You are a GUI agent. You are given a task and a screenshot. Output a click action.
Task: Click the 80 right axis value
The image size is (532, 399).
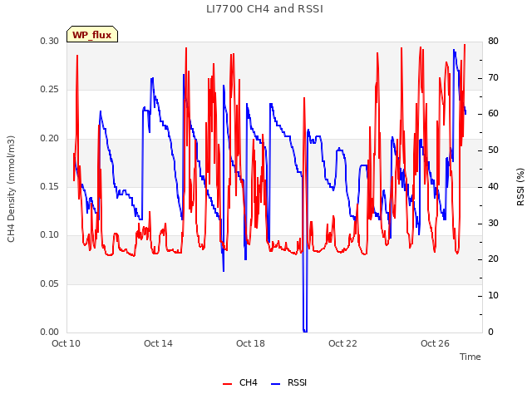pyautogui.click(x=493, y=41)
